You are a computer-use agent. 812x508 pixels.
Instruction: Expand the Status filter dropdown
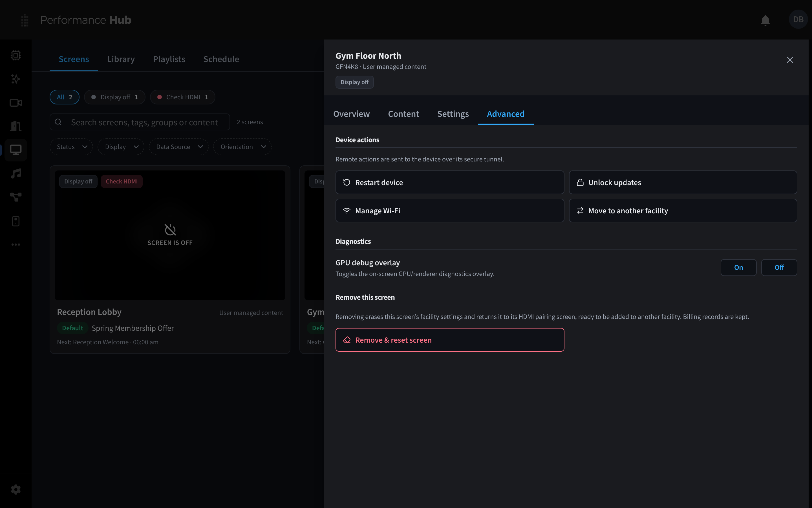(x=71, y=147)
